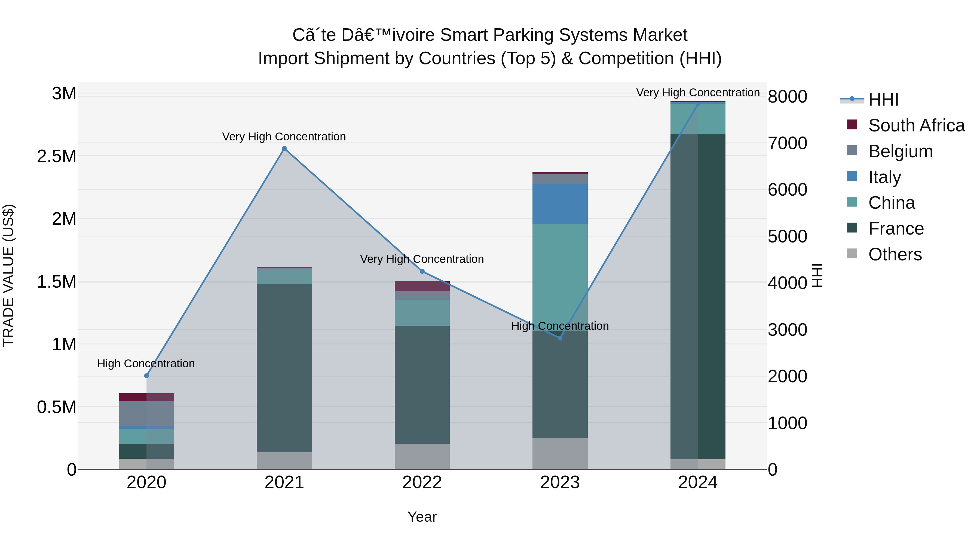Click the Belgium segment in 2023 bar

[x=560, y=179]
